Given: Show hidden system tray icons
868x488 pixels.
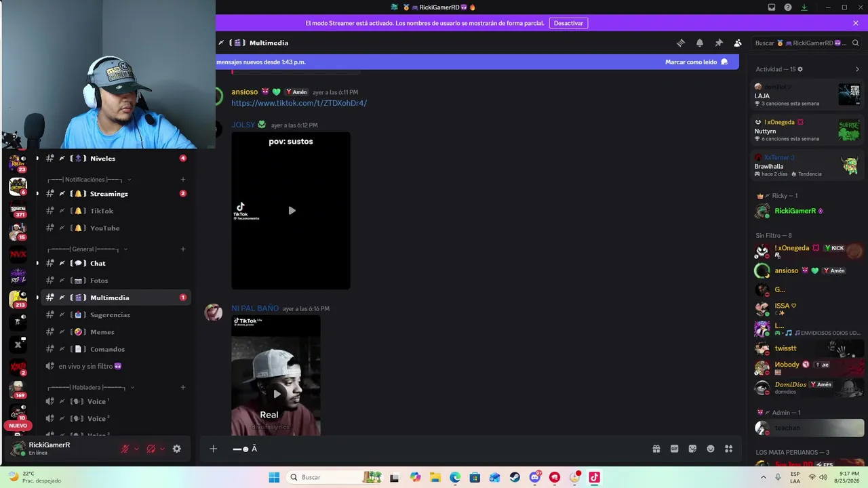Looking at the screenshot, I should coord(765,477).
